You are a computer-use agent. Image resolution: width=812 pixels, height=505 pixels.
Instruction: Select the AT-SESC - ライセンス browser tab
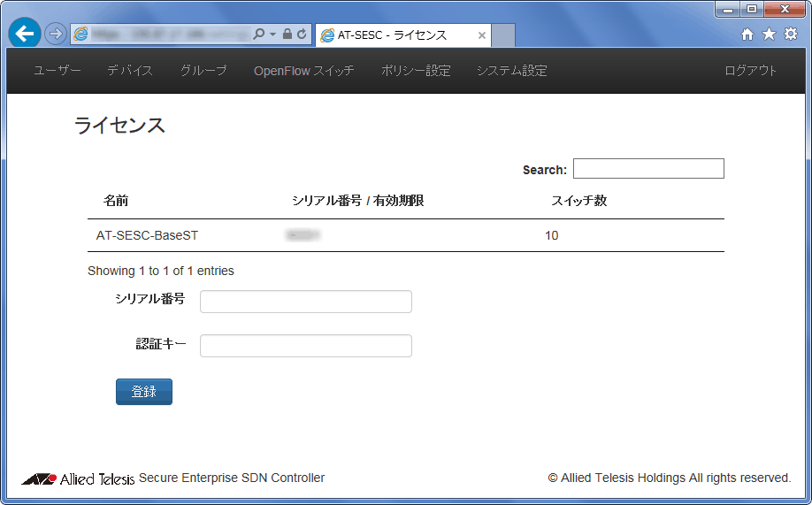402,35
